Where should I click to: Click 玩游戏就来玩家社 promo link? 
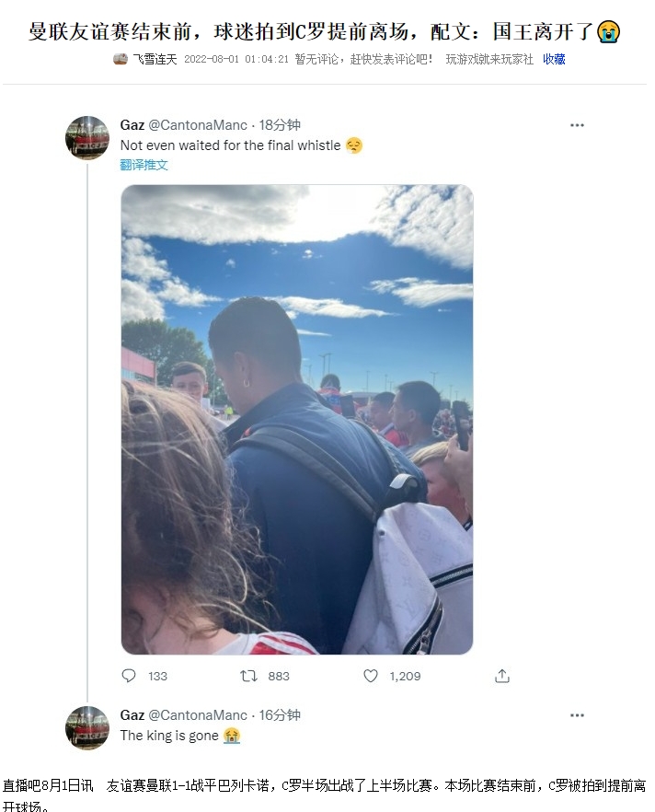pos(489,59)
